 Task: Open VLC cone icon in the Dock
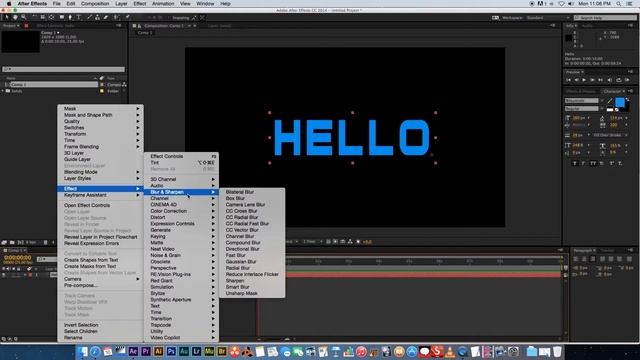(x=450, y=351)
